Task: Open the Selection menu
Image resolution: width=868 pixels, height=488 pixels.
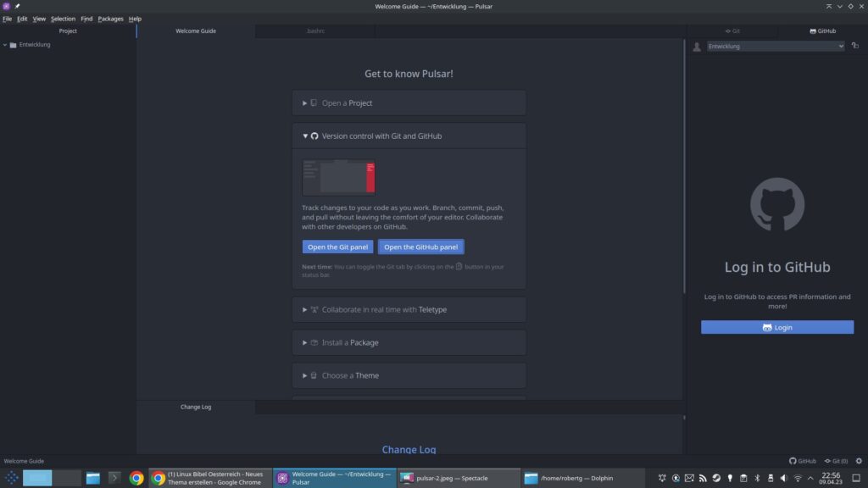Action: [x=63, y=19]
